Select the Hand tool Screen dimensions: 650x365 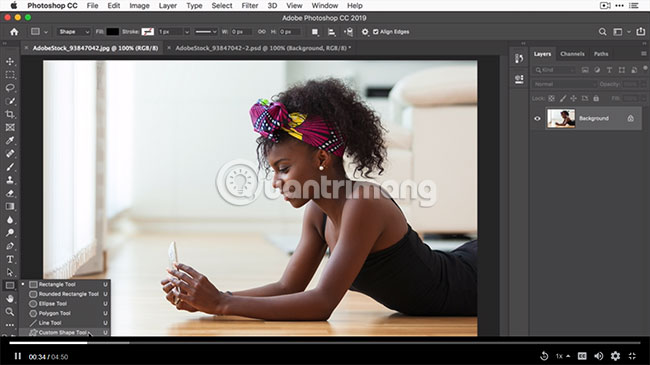[10, 299]
